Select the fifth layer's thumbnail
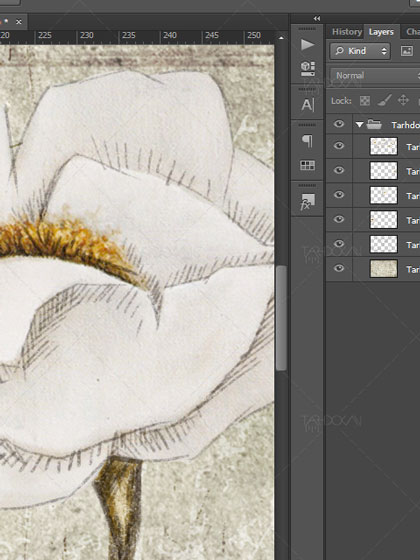420x560 pixels. pos(384,244)
